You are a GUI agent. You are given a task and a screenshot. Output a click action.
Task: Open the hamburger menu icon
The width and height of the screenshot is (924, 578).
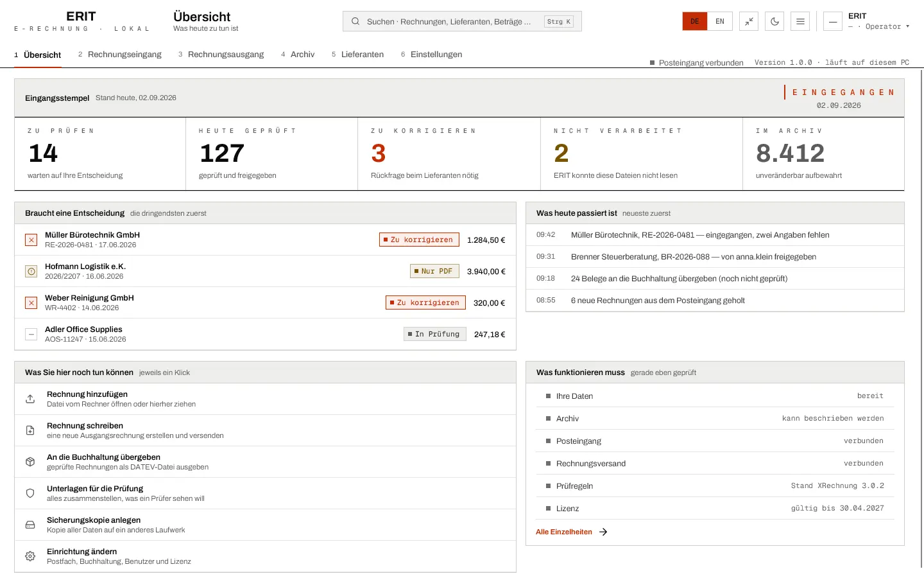point(800,21)
